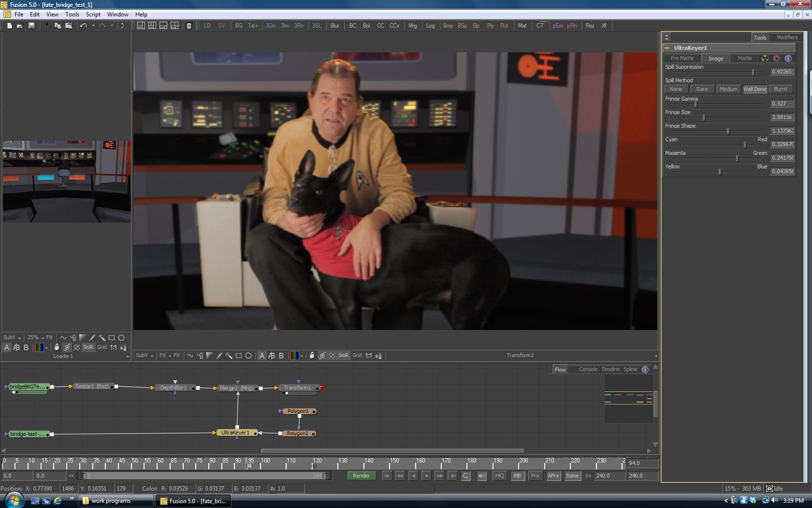The height and width of the screenshot is (508, 812).
Task: Open the 25% zoom dropdown in left viewer
Action: 35,338
